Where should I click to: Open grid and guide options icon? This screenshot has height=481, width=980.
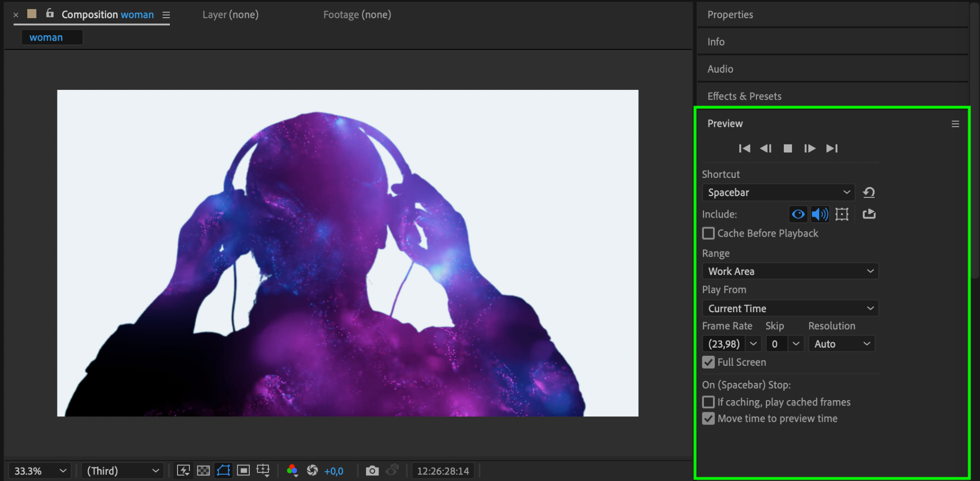pyautogui.click(x=263, y=470)
